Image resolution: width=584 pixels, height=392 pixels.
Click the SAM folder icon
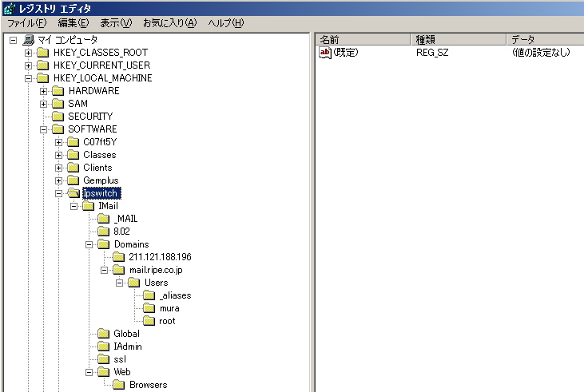[58, 104]
